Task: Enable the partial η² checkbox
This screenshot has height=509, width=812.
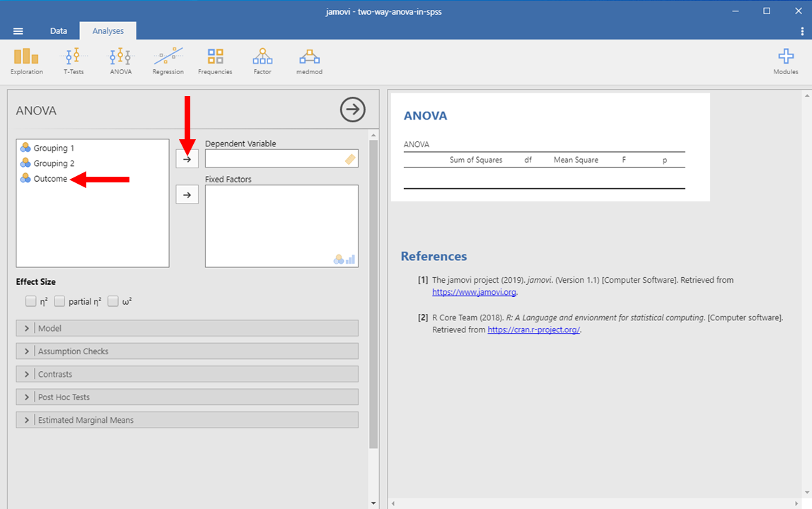Action: 59,301
